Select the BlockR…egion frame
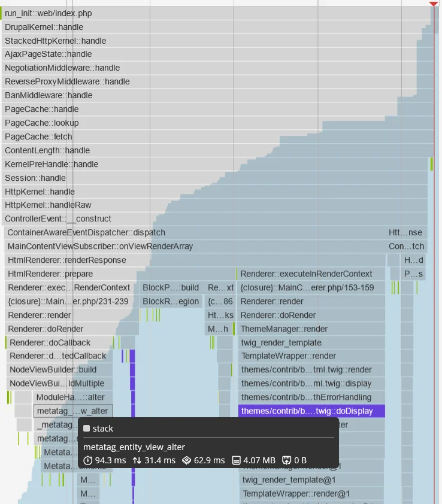This screenshot has width=442, height=504. click(171, 301)
